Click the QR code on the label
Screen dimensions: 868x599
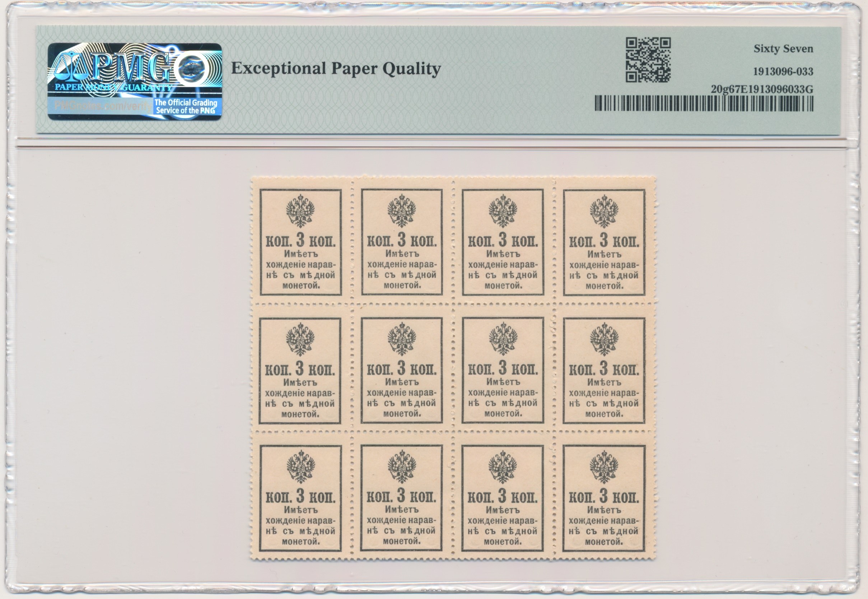pyautogui.click(x=648, y=60)
